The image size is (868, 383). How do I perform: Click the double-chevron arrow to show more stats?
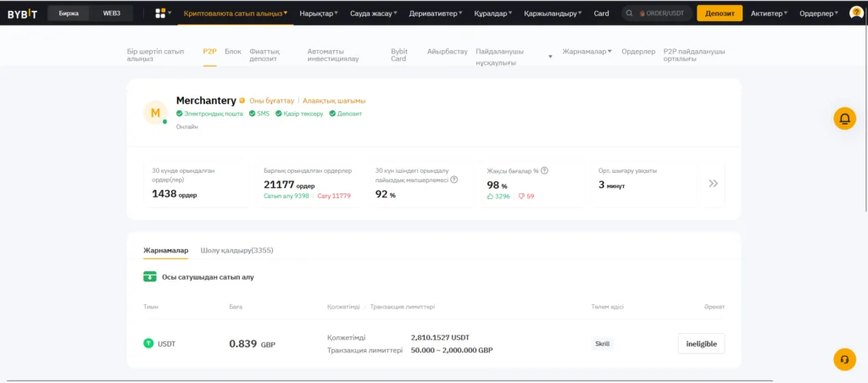713,183
